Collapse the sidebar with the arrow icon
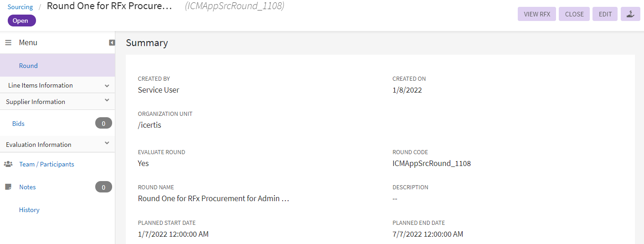Viewport: 644px width, 244px height. (112, 42)
